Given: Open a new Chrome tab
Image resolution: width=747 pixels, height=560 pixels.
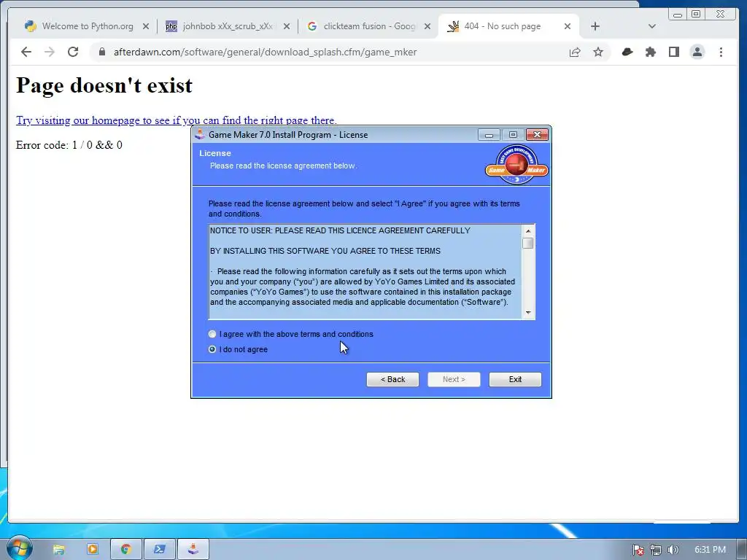Looking at the screenshot, I should click(x=595, y=26).
